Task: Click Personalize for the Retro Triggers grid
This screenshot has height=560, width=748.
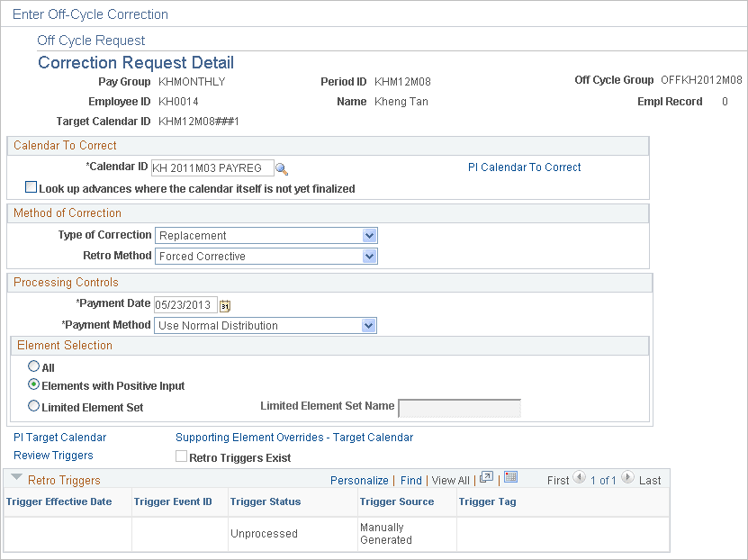Action: point(359,480)
